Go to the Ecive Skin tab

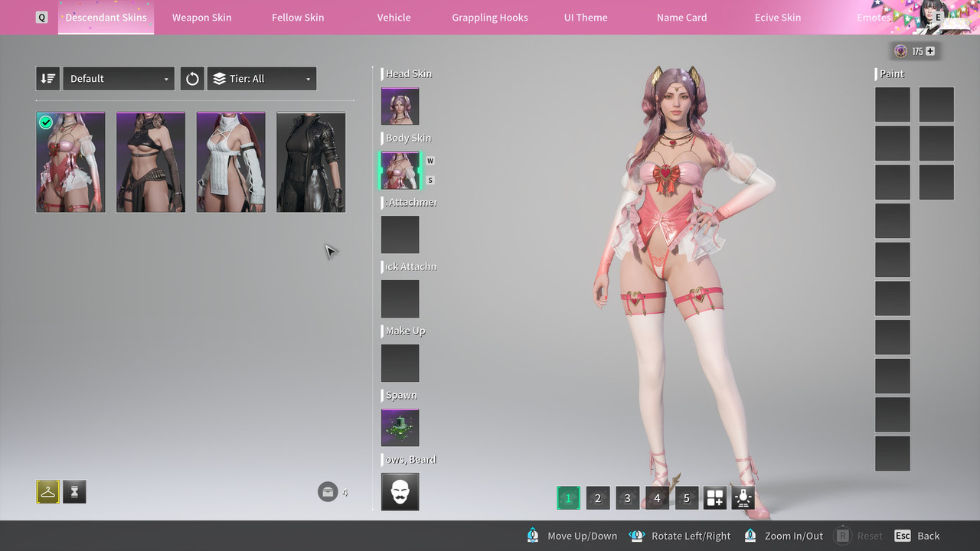pos(778,18)
